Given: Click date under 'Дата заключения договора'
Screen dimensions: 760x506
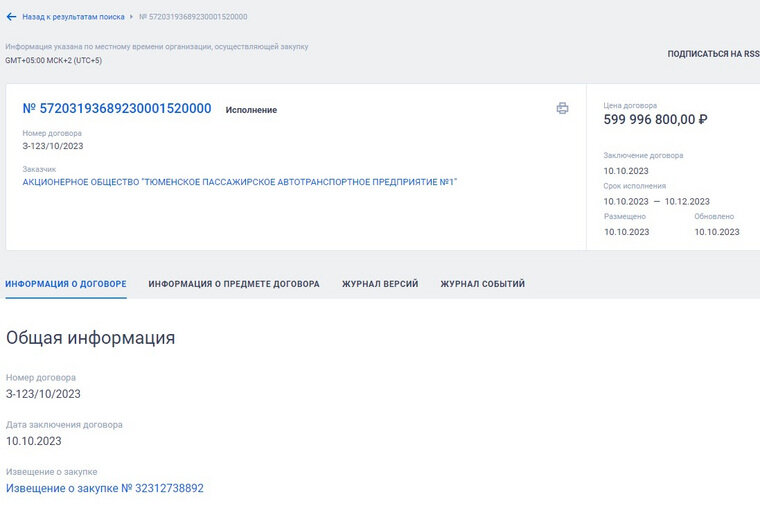Looking at the screenshot, I should [x=34, y=441].
